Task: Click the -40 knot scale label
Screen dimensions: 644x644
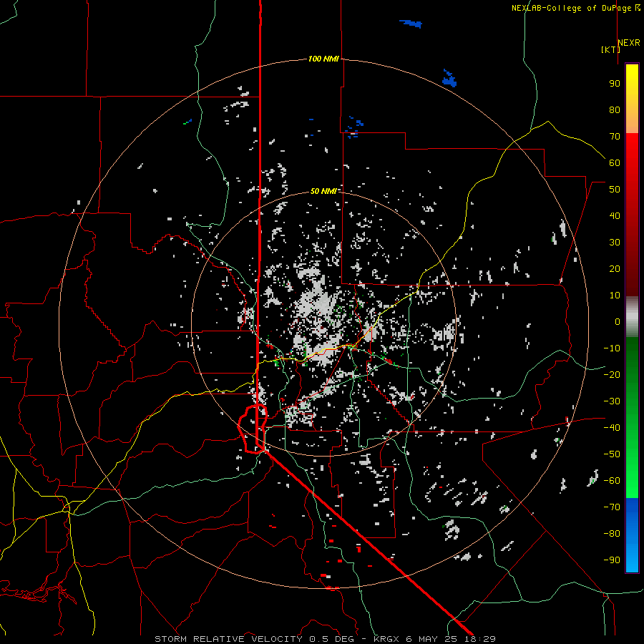Action: [x=612, y=428]
